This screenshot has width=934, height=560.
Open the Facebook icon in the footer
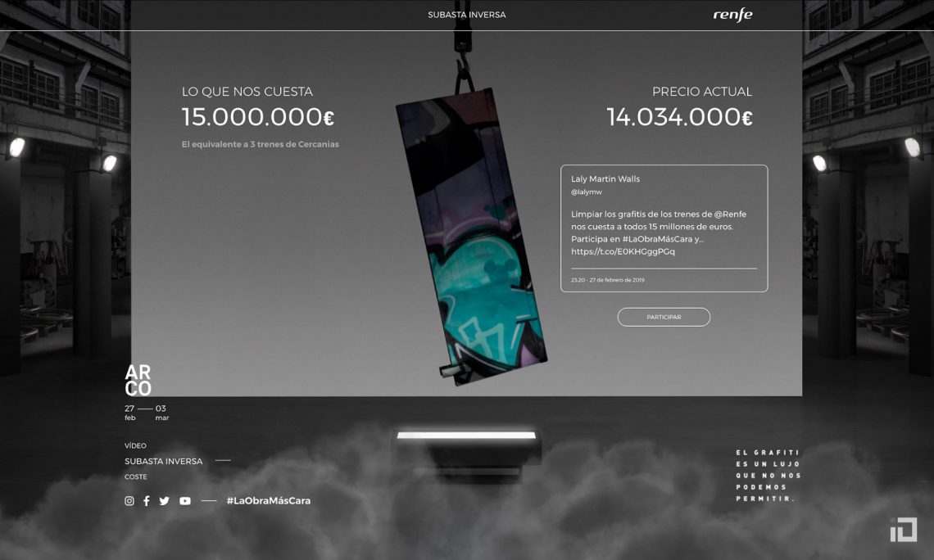coord(147,501)
